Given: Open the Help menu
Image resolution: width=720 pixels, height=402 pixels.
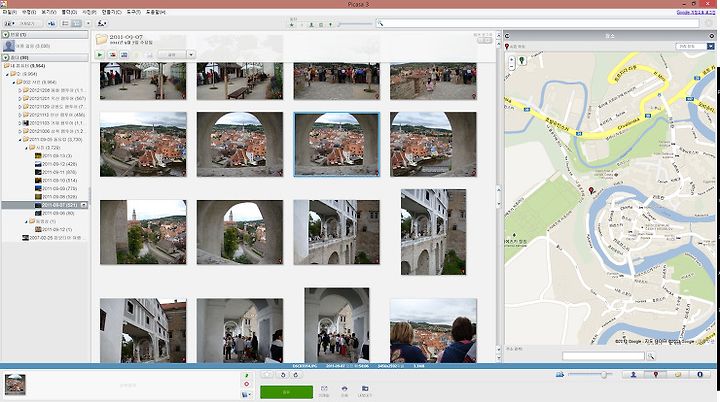Looking at the screenshot, I should click(x=156, y=12).
